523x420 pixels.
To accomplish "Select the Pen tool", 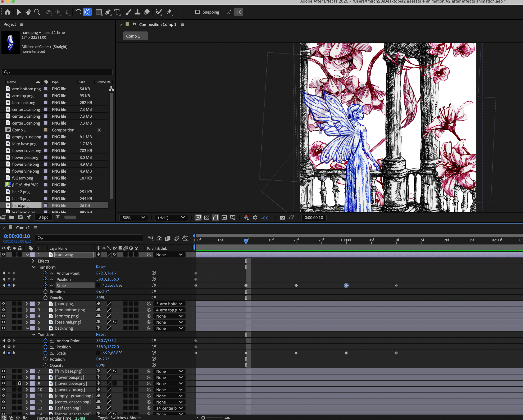I will click(108, 12).
